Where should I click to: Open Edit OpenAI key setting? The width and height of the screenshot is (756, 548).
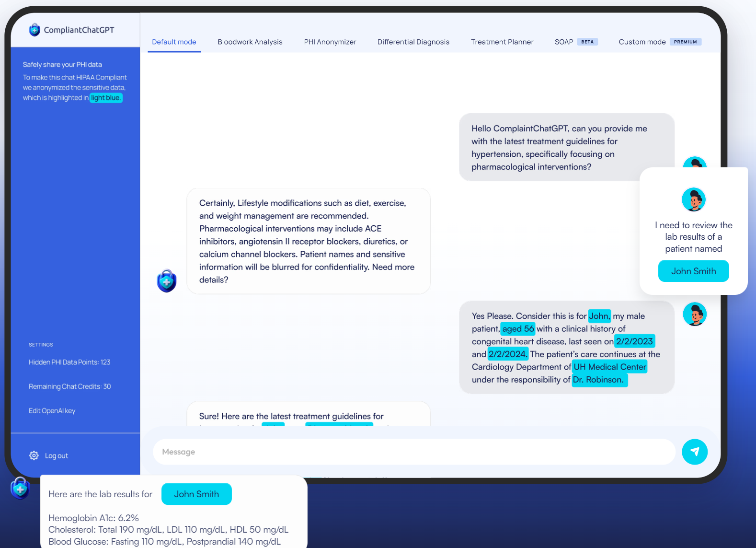point(52,410)
